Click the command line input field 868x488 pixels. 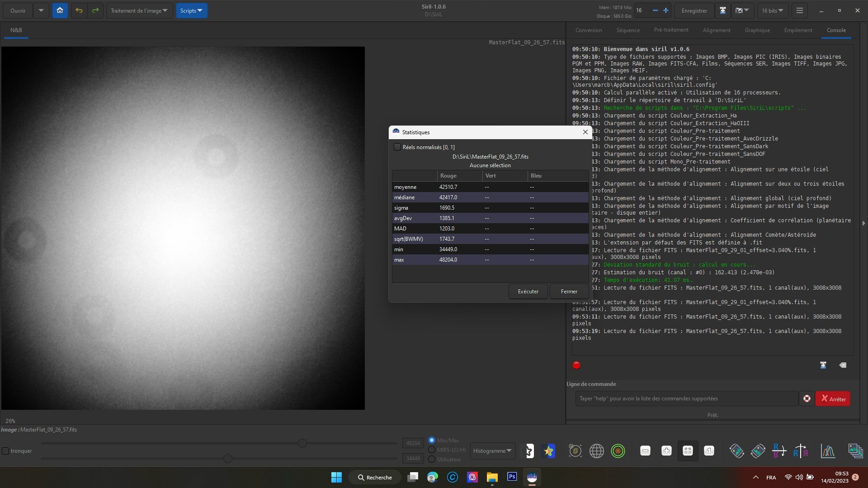687,399
